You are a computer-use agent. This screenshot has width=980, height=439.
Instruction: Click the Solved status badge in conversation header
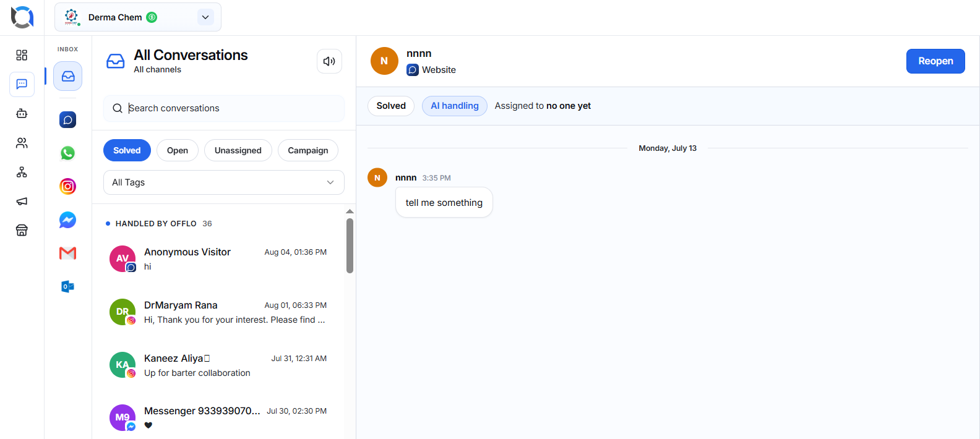coord(391,106)
